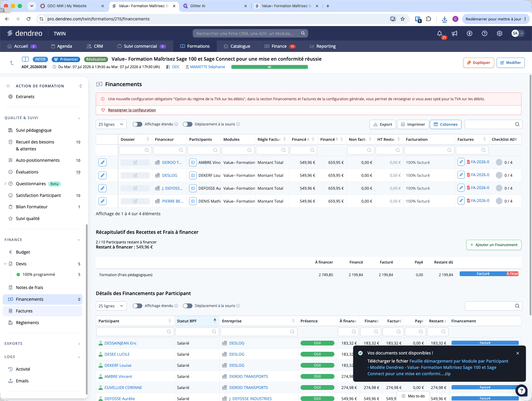Open the notifications bell icon
The image size is (532, 401).
[440, 33]
